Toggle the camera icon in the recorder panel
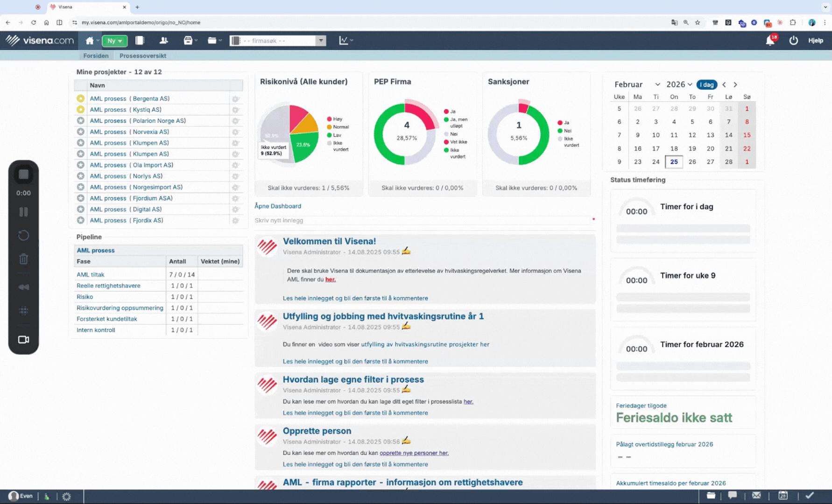The width and height of the screenshot is (832, 504). coord(23,340)
